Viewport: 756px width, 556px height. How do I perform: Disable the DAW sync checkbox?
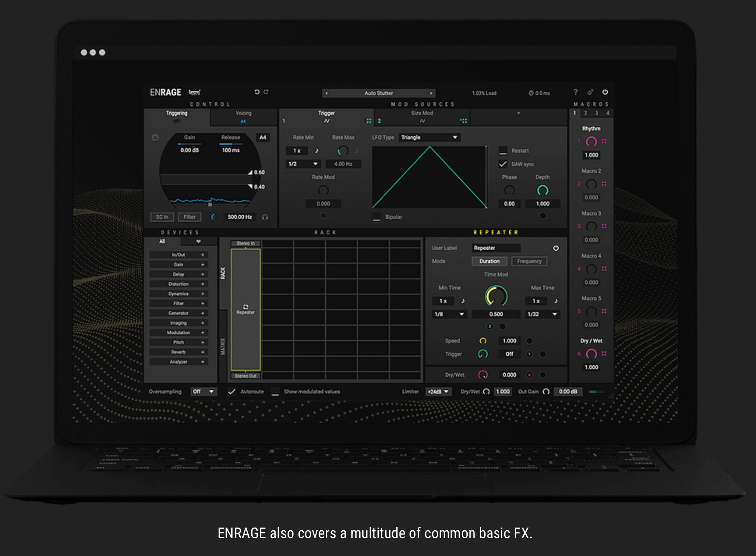(x=503, y=164)
